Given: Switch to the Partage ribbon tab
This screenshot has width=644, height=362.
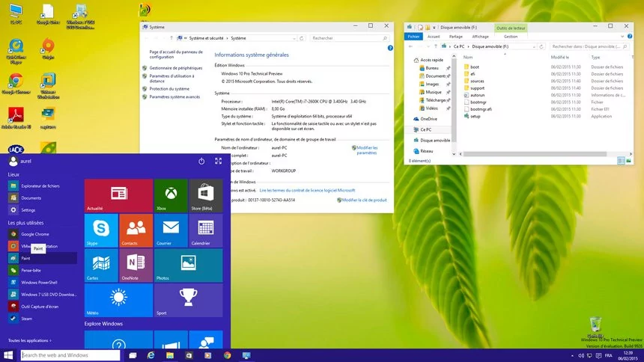Looking at the screenshot, I should 455,37.
